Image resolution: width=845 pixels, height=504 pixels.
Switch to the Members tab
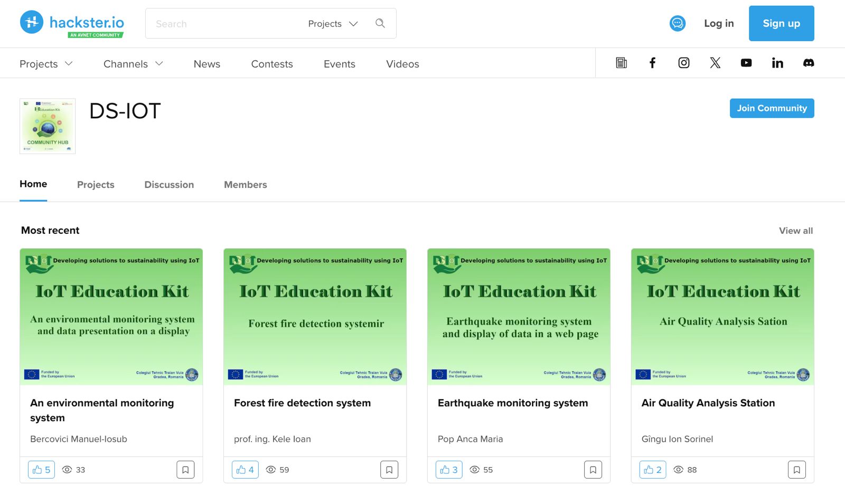(246, 185)
